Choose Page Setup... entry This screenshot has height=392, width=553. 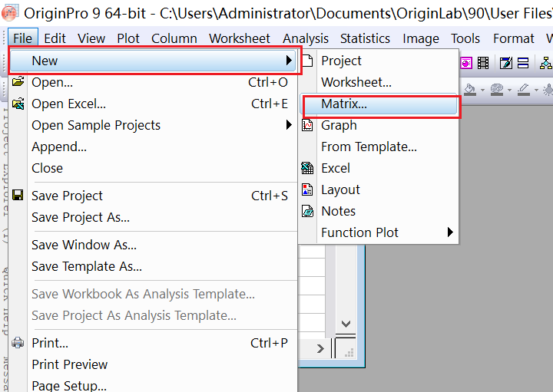click(154, 385)
